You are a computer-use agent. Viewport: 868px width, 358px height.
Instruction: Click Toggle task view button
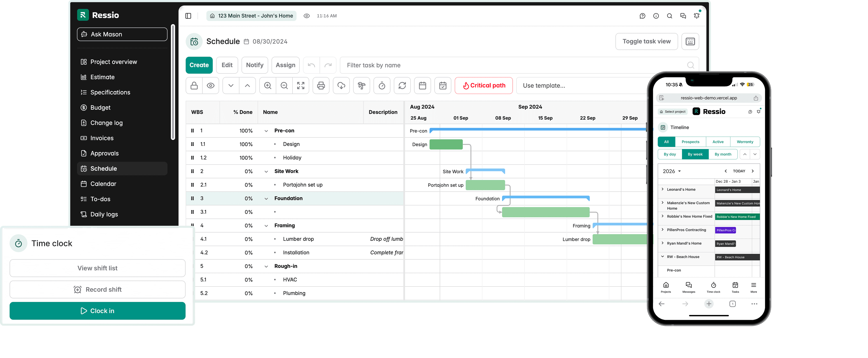(x=646, y=41)
